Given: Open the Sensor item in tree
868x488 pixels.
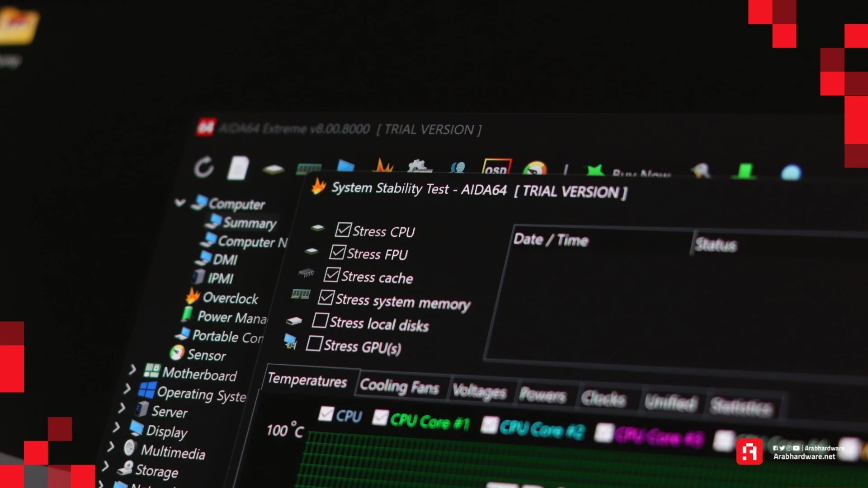Looking at the screenshot, I should click(206, 355).
